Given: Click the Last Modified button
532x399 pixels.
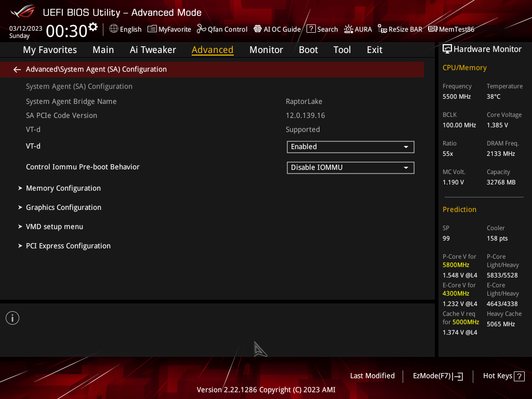Looking at the screenshot, I should click(372, 376).
